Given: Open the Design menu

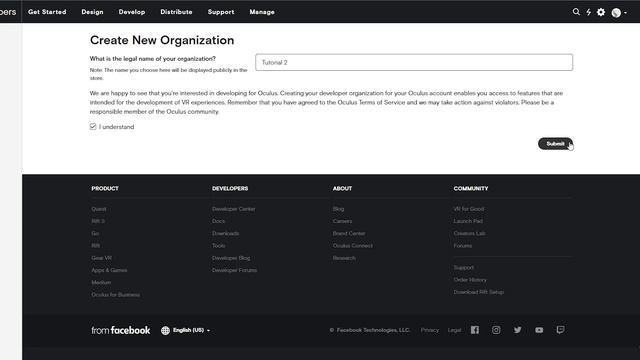Looking at the screenshot, I should 92,12.
